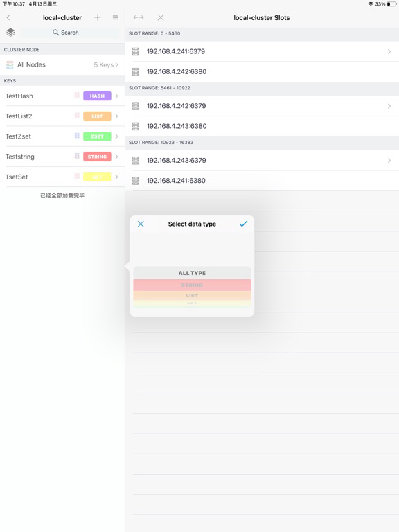The height and width of the screenshot is (532, 399).
Task: Click server icon beside 192.168.4.242:6380
Action: click(135, 72)
